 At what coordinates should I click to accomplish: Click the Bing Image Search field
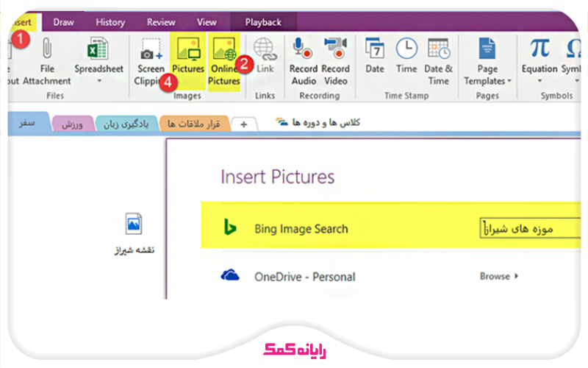tap(530, 228)
